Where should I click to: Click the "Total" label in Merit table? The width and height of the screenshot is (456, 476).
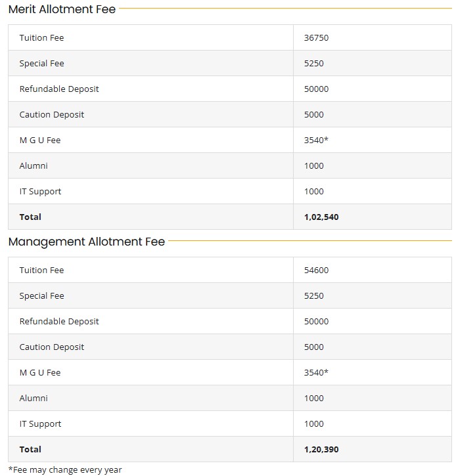pyautogui.click(x=30, y=217)
